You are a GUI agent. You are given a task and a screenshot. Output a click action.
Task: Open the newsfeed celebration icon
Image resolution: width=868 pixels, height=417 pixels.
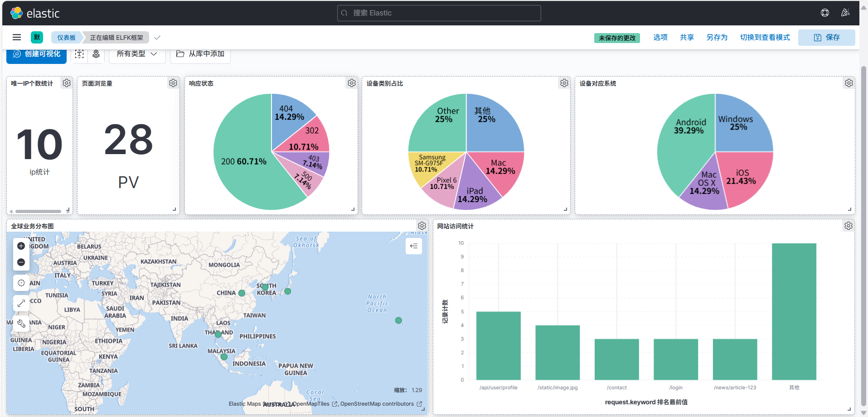[x=845, y=13]
